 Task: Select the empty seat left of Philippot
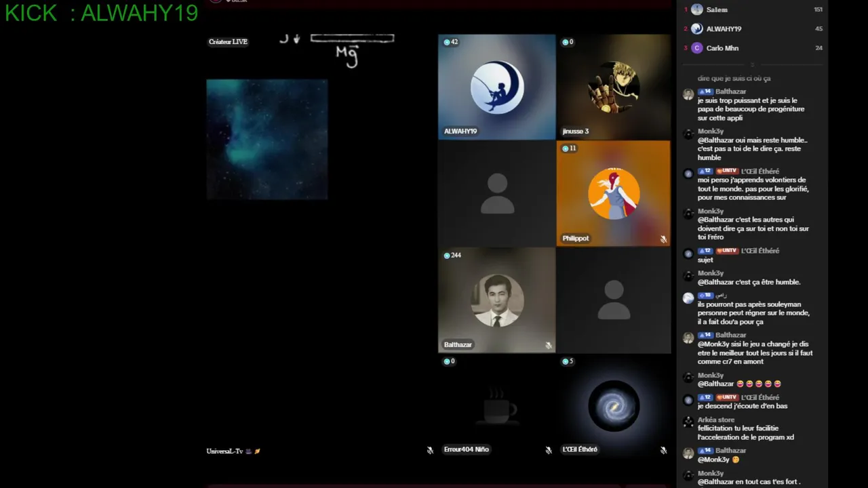click(497, 193)
